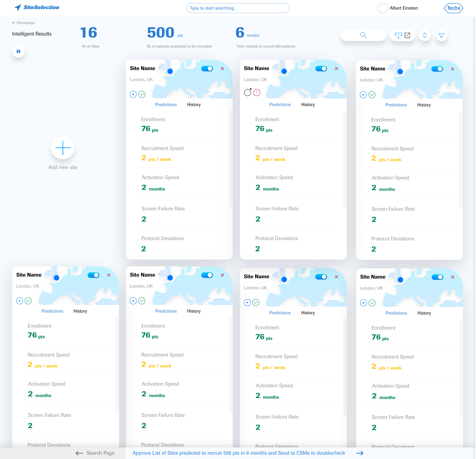Click the right arrow after the Approve List text
The image size is (476, 459).
(x=360, y=453)
